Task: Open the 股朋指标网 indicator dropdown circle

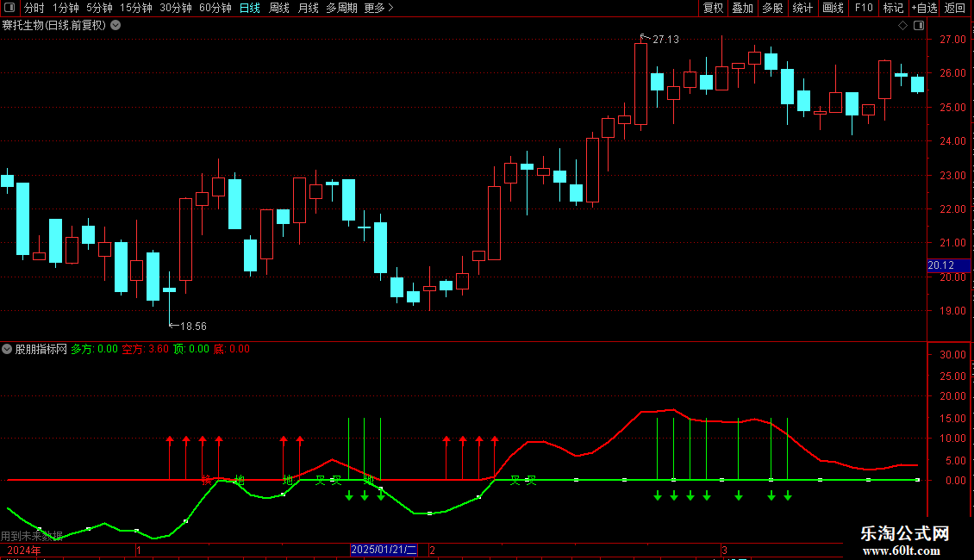Action: (x=7, y=349)
